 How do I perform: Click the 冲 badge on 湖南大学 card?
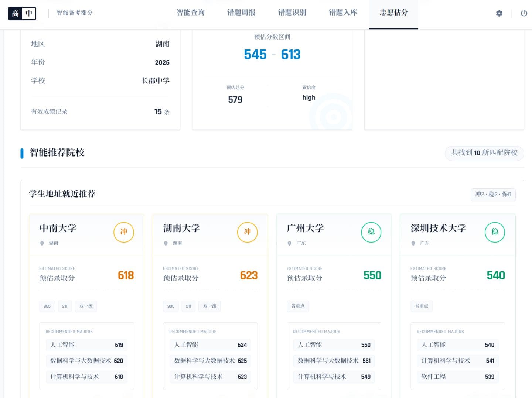[247, 232]
